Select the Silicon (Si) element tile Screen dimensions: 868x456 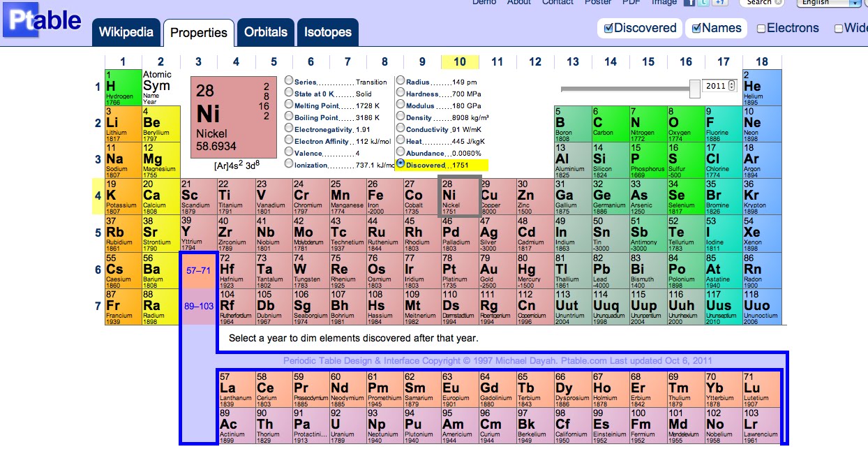coord(611,161)
